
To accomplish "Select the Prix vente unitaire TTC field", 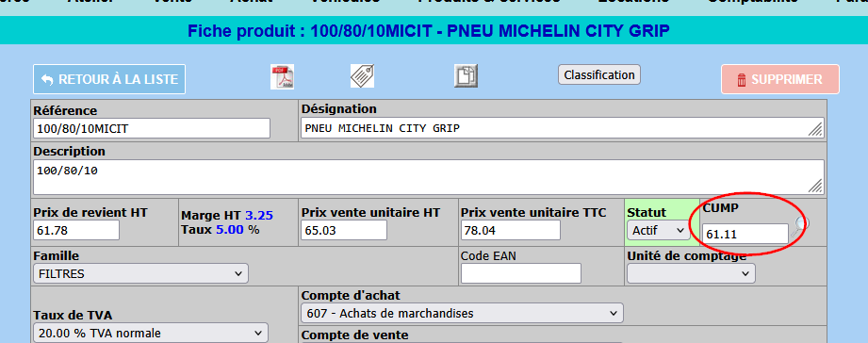I will point(511,230).
